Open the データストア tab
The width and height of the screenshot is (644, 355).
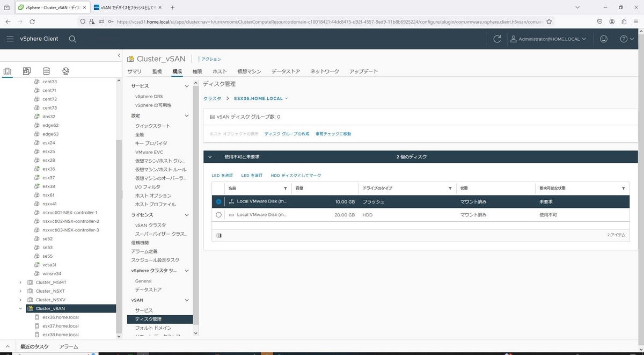click(286, 71)
